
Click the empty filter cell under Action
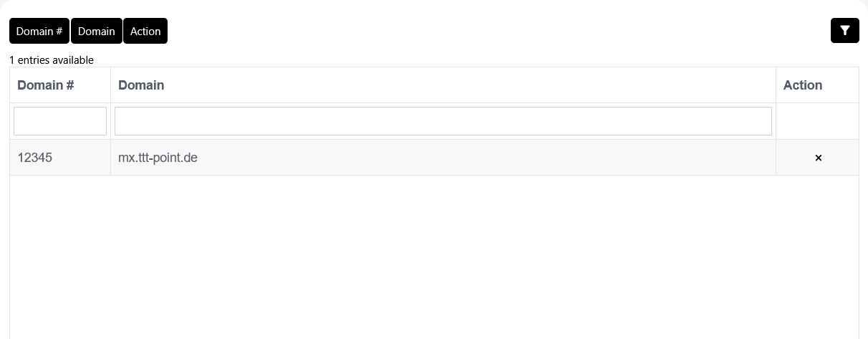817,121
